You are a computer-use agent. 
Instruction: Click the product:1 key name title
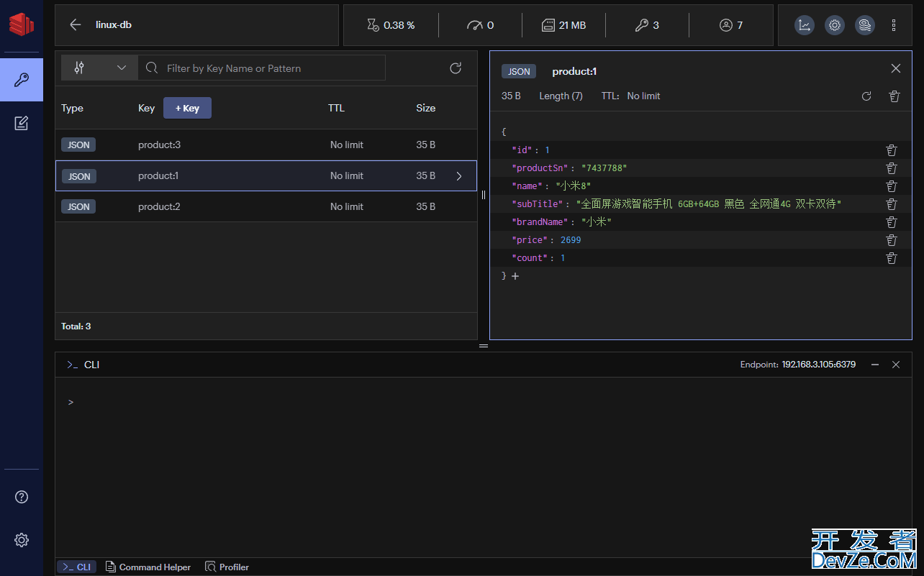[x=574, y=72]
